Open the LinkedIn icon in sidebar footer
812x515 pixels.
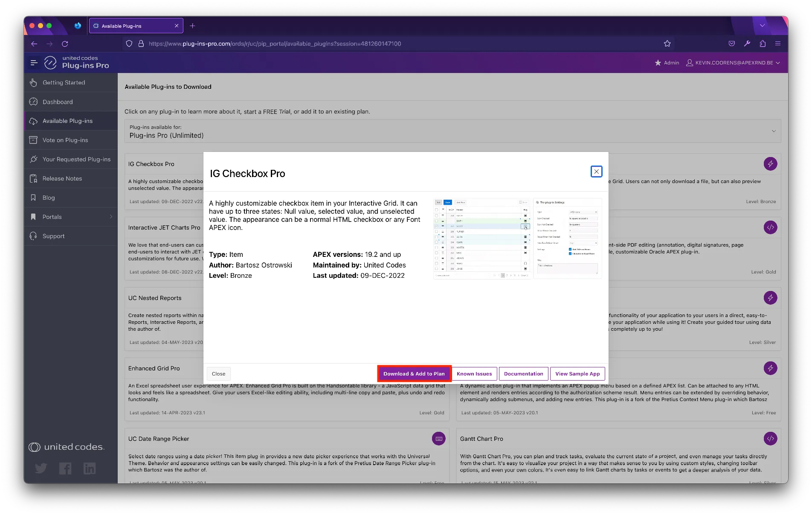click(x=90, y=468)
